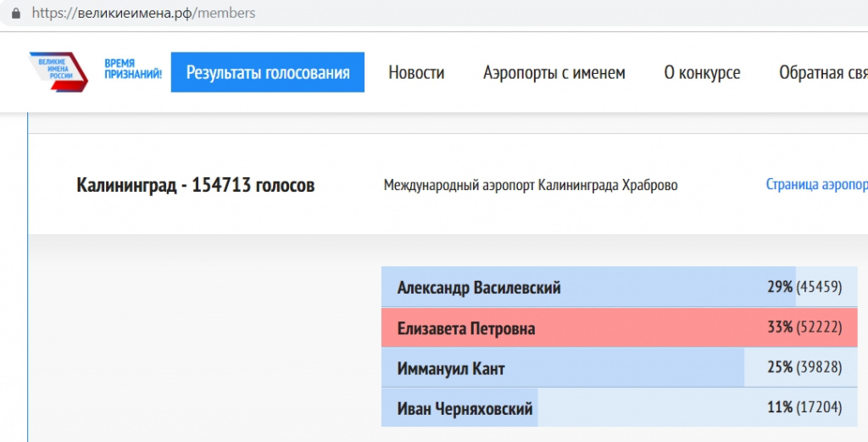868x442 pixels.
Task: Click the великиеимена.рф URL address field
Action: point(143,14)
